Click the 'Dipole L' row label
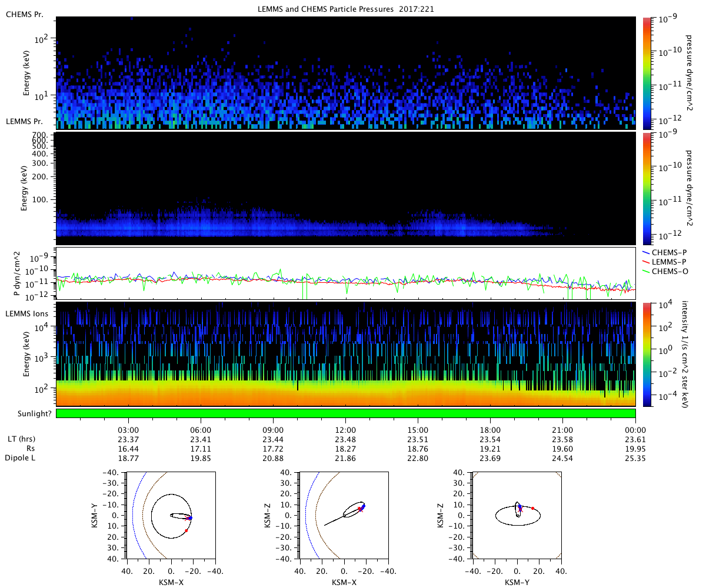 point(21,457)
